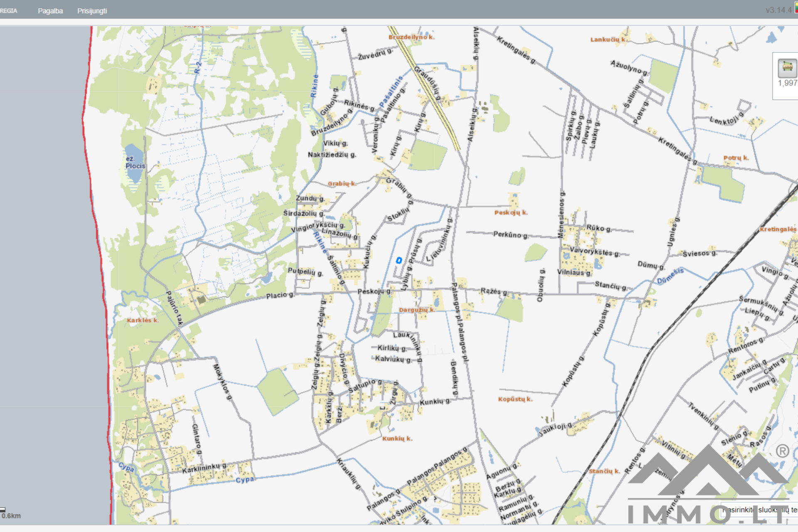Screen dimensions: 798x532
Task: Click the Vikių g. street label
Action: coord(335,143)
